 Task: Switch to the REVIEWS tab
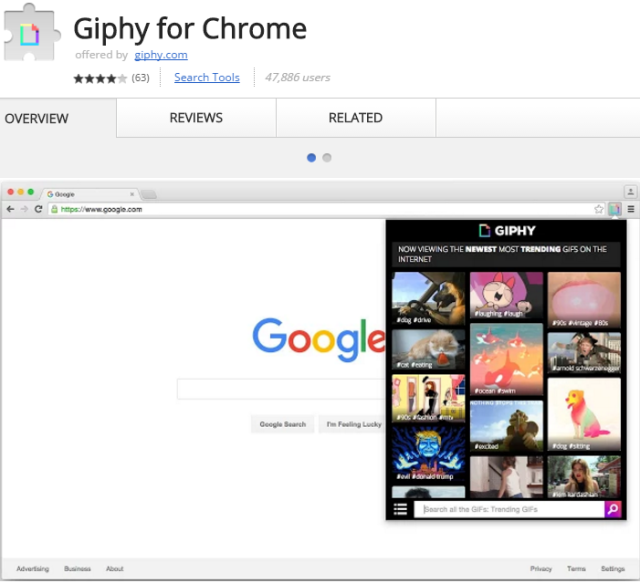pos(196,118)
